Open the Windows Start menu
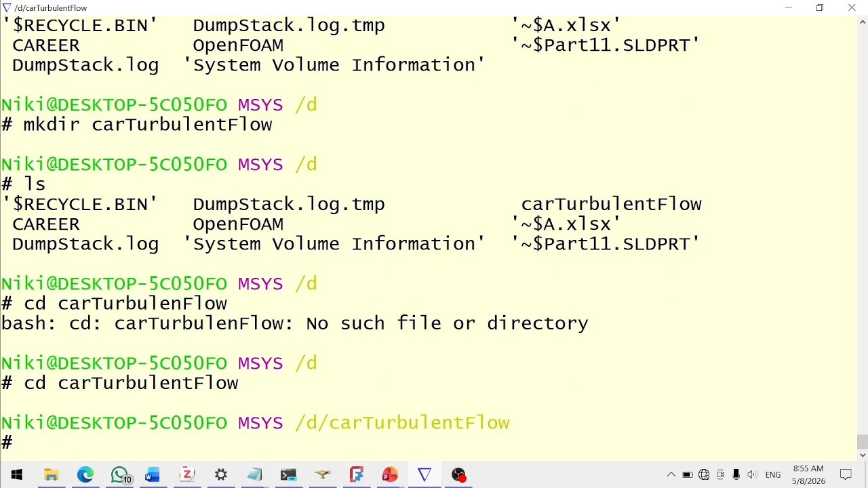The width and height of the screenshot is (868, 488). [x=16, y=474]
